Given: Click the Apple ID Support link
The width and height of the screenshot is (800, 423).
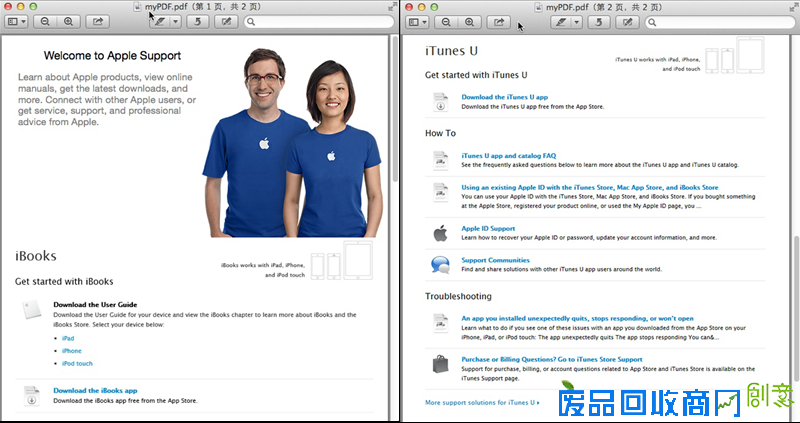Looking at the screenshot, I should [x=488, y=228].
